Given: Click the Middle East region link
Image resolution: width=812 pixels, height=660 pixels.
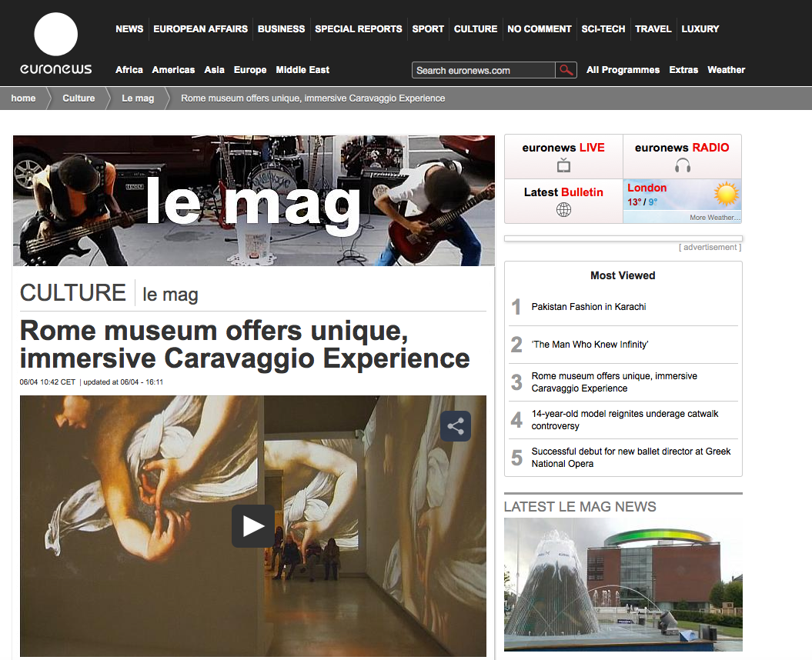Looking at the screenshot, I should (x=302, y=70).
